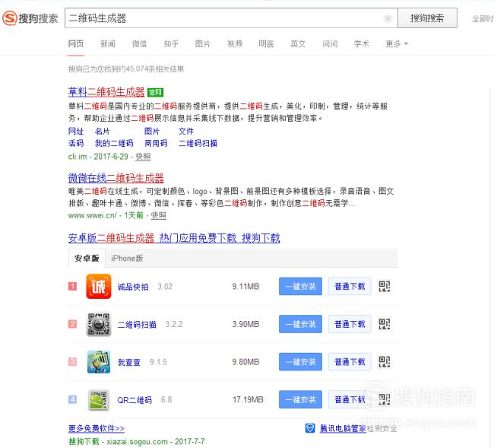Click the 搜狗搜索 brand text beside logo

tap(38, 18)
